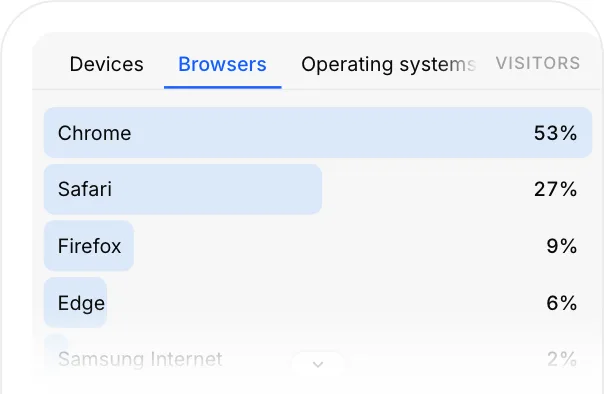Select the Chrome row label
Viewport: 604px width, 394px height.
94,133
